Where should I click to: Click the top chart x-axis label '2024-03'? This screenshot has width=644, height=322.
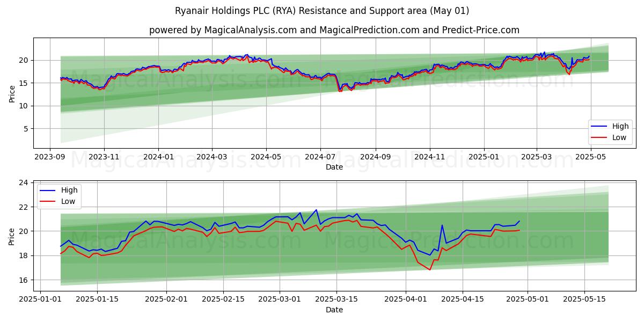pyautogui.click(x=211, y=157)
